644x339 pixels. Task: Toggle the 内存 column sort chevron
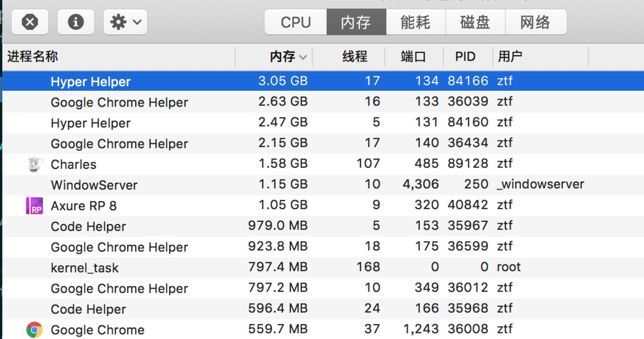point(303,57)
